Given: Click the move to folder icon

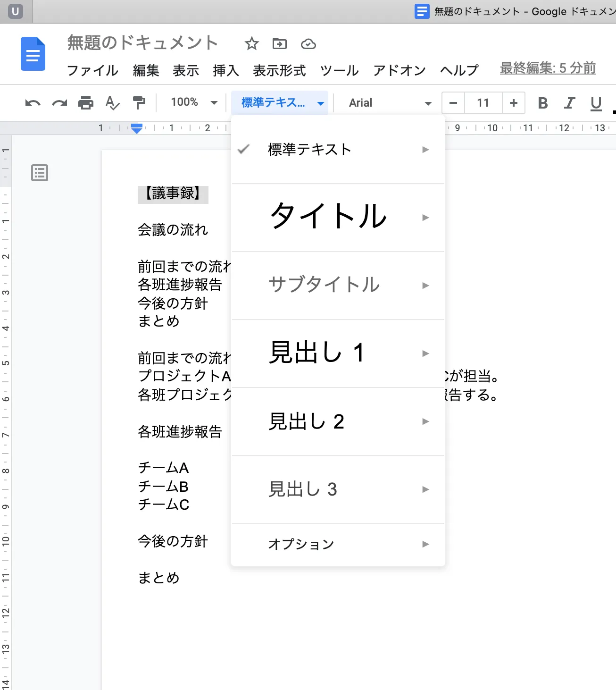Looking at the screenshot, I should click(x=280, y=44).
